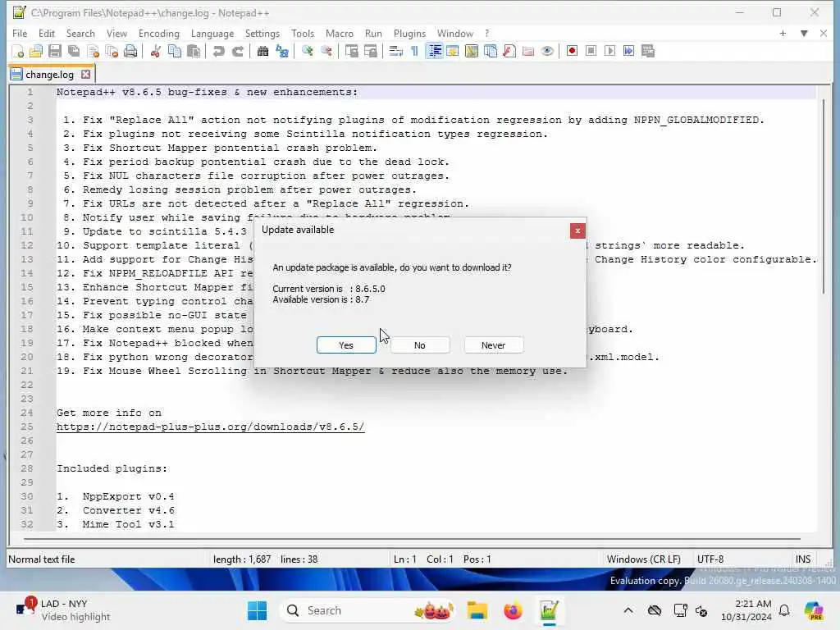The image size is (840, 630).
Task: Click the Stop Recording macro icon
Action: click(591, 52)
